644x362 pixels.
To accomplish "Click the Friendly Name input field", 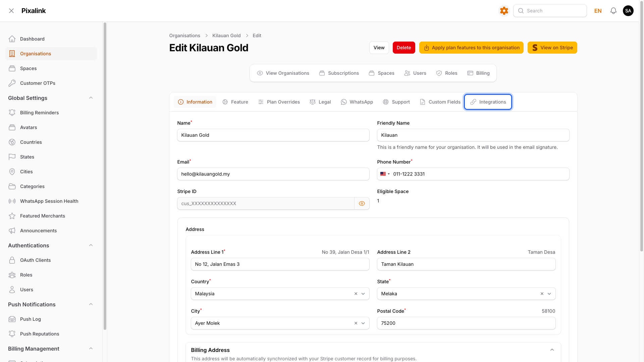I will [x=473, y=135].
